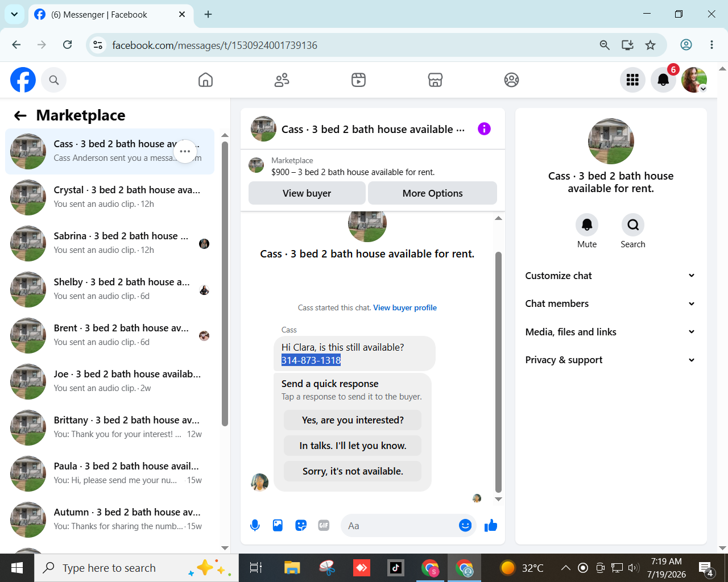Click the chat messages scrollbar

(498, 372)
